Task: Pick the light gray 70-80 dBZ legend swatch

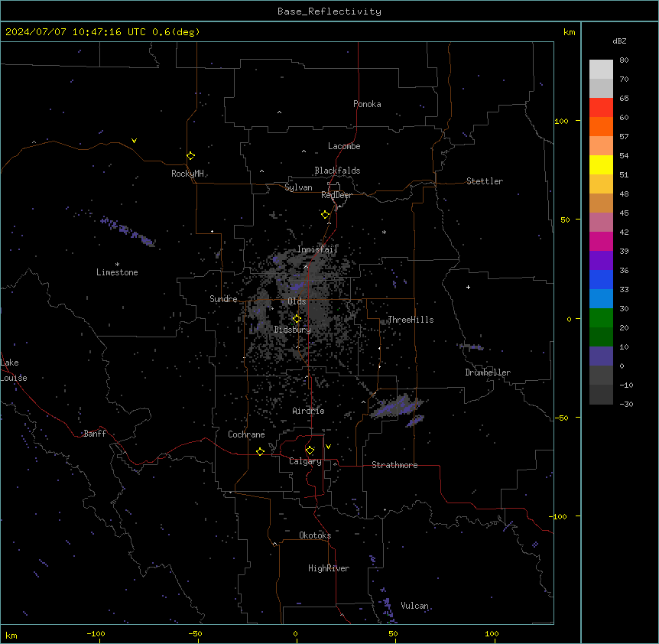Action: click(x=601, y=70)
